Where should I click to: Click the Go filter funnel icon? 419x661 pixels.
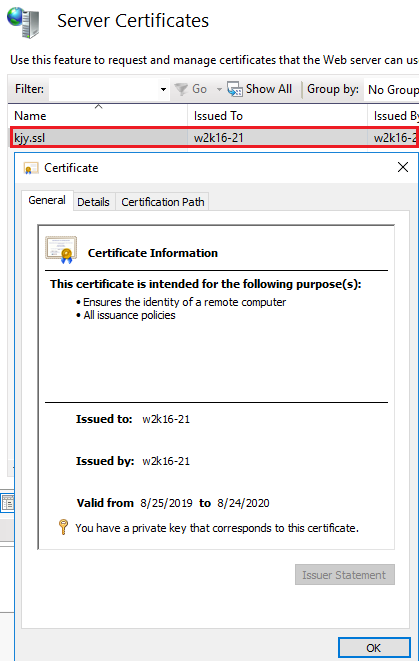pos(181,89)
